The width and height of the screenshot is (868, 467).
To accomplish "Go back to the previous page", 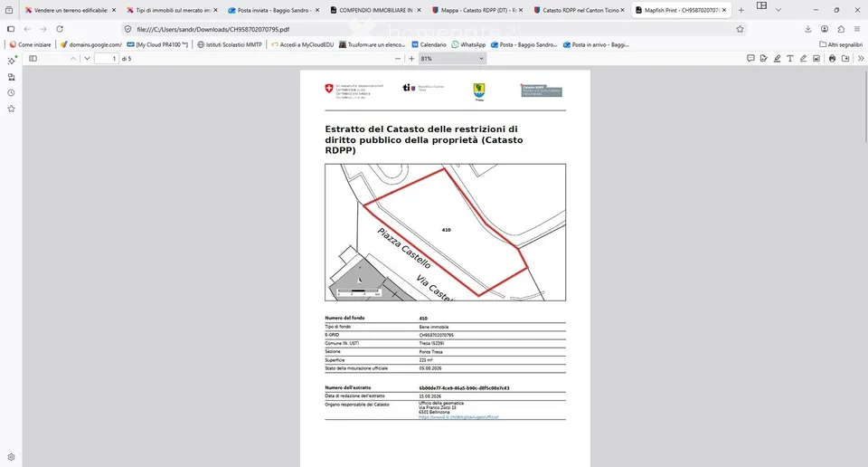I will [x=27, y=29].
